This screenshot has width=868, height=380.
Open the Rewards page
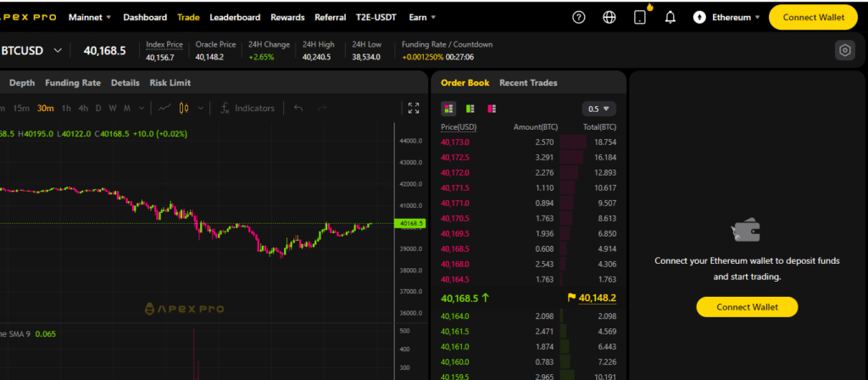point(287,17)
